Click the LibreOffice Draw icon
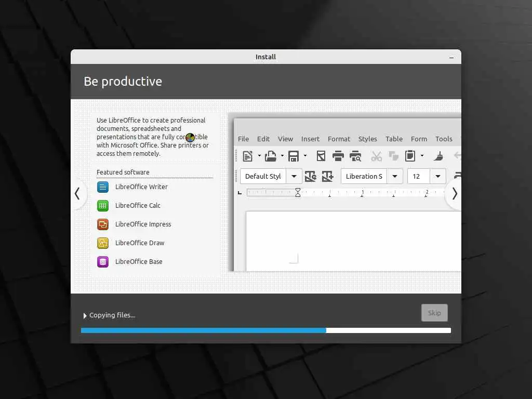The width and height of the screenshot is (532, 399). coord(103,243)
